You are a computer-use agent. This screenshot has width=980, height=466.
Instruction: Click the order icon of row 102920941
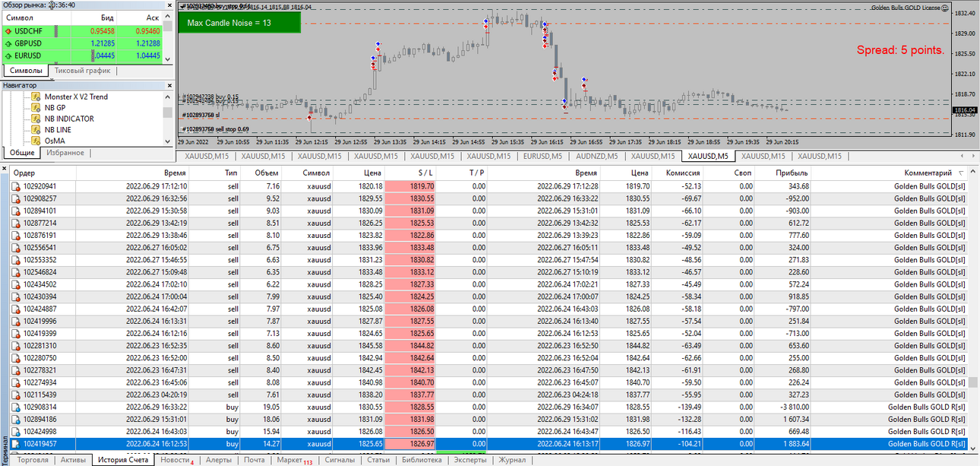pyautogui.click(x=15, y=186)
